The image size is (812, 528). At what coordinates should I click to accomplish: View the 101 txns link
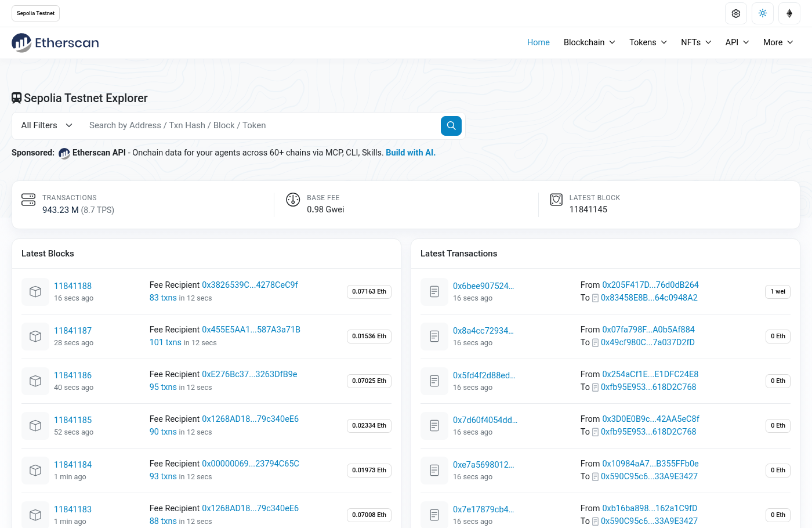point(165,342)
